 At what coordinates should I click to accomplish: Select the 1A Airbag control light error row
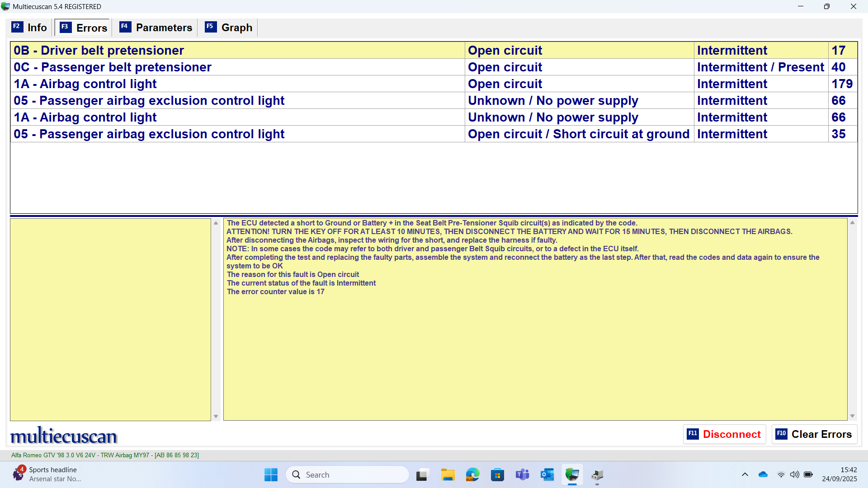click(181, 84)
